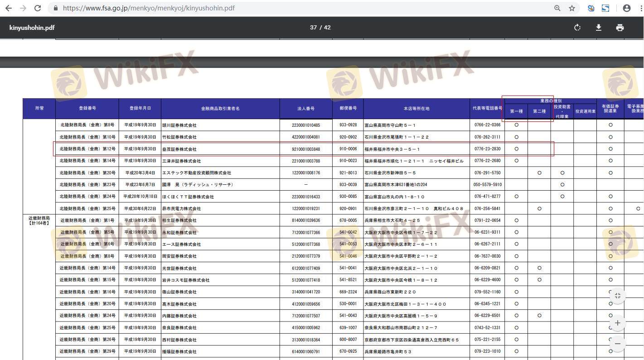Click date 平成23年6月7日

tap(140, 185)
